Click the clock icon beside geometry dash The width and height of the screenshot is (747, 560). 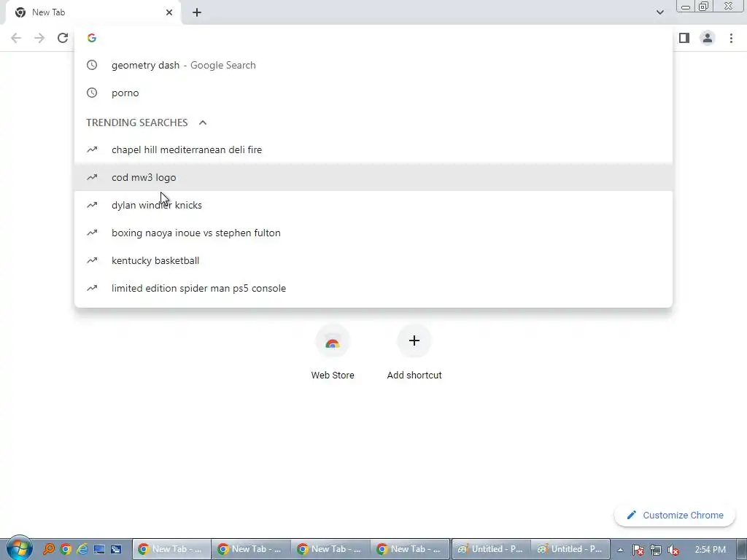(x=92, y=65)
